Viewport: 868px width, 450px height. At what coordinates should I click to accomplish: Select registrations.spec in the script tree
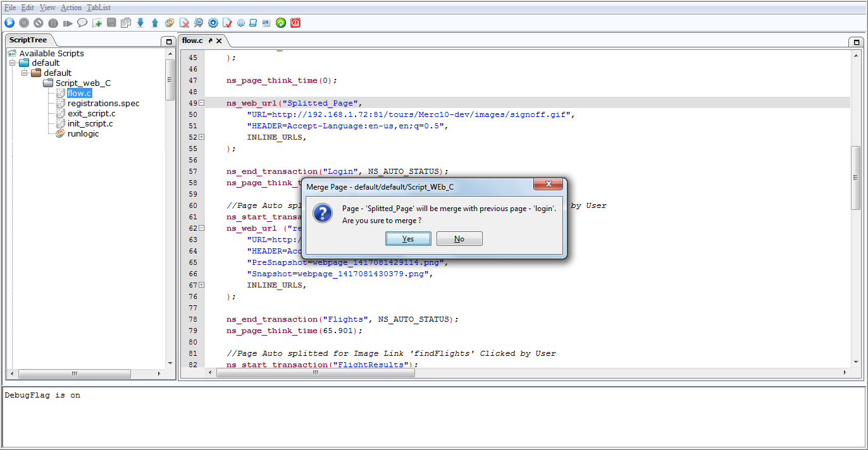pyautogui.click(x=104, y=103)
